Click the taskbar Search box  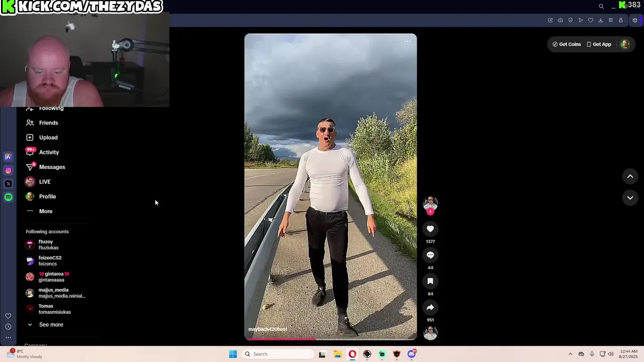[278, 354]
